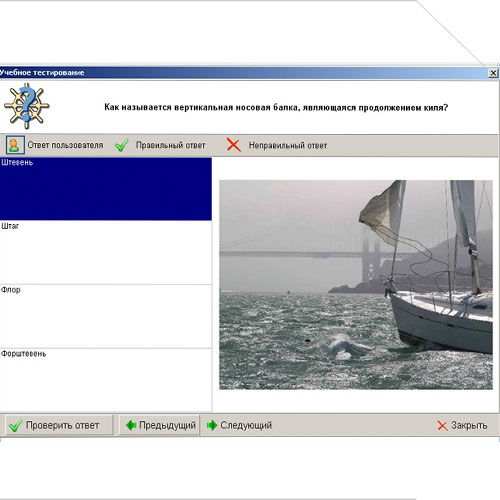Click the red X next to Закрыть
This screenshot has height=500, width=500.
coord(442,426)
